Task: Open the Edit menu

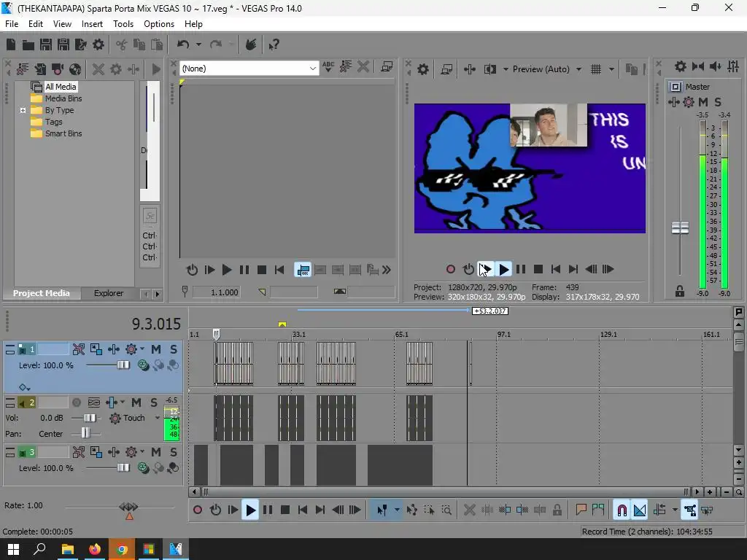Action: point(35,24)
